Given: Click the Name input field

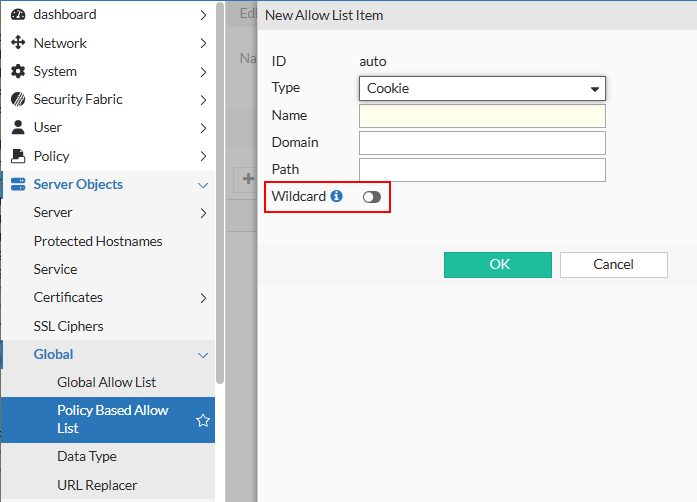Looking at the screenshot, I should (x=482, y=116).
